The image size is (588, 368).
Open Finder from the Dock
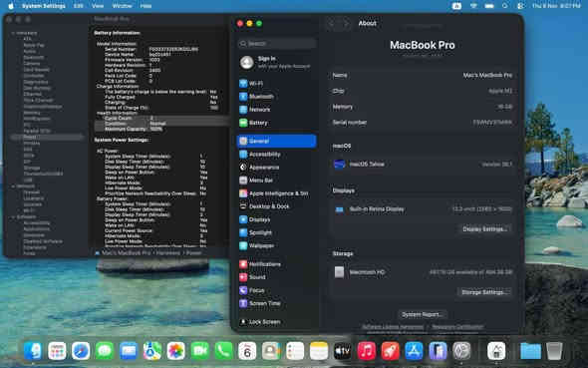(33, 351)
